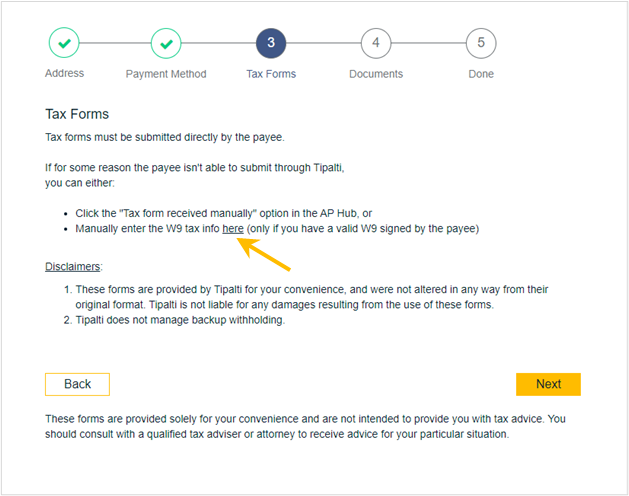629x496 pixels.
Task: Click the Documents step label
Action: [x=376, y=74]
